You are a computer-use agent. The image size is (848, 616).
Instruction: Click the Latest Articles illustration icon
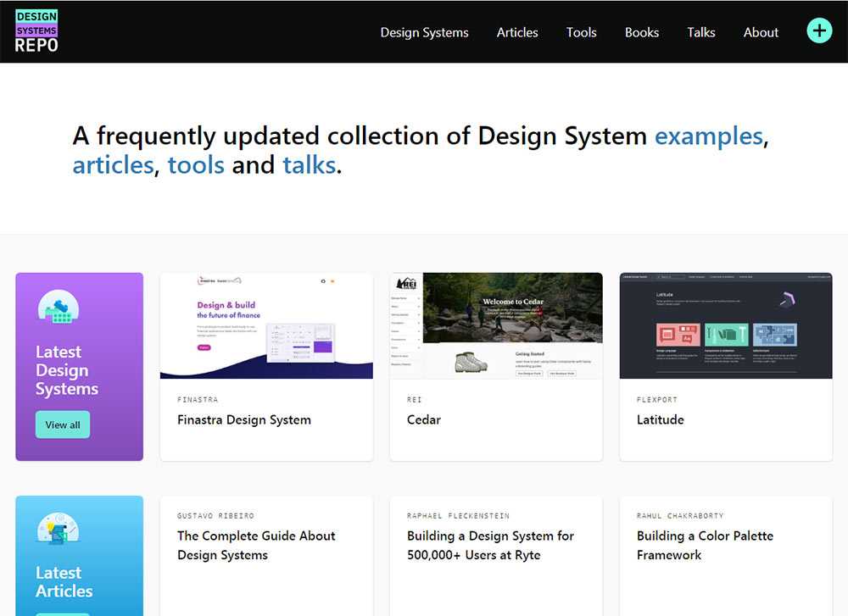click(x=59, y=528)
